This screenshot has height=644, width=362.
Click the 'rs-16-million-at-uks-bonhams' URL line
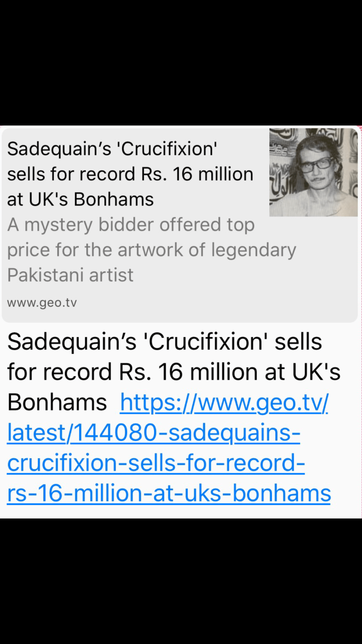pos(169,494)
